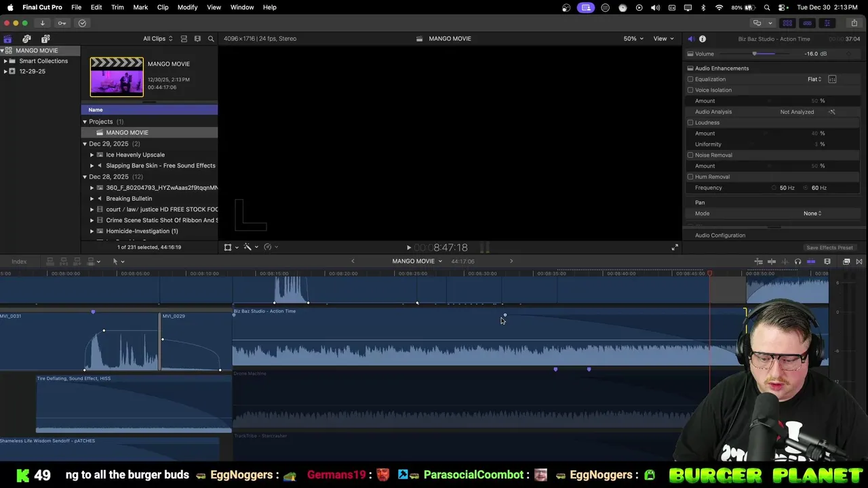Click the Save Effects Preset button
Image resolution: width=868 pixels, height=488 pixels.
pyautogui.click(x=829, y=247)
